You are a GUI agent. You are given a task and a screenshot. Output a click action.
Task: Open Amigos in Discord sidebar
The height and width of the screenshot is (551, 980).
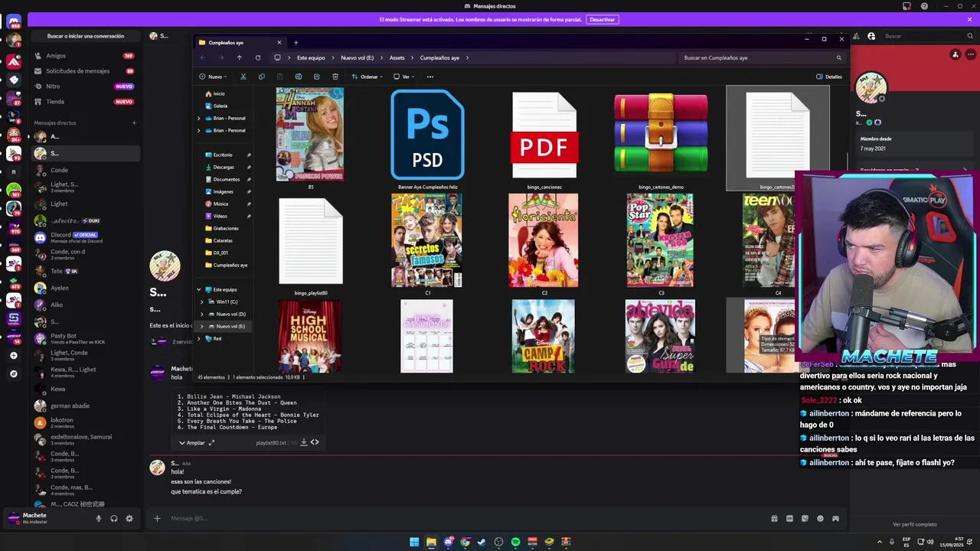click(x=85, y=55)
